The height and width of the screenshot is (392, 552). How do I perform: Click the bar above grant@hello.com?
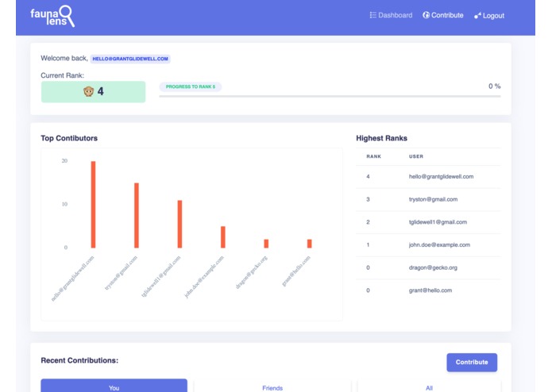click(310, 244)
